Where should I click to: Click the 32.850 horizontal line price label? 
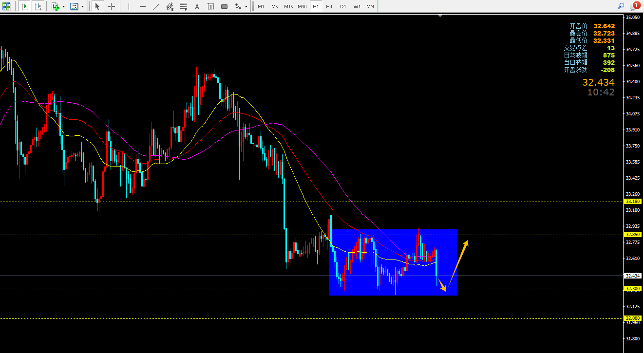coord(633,235)
